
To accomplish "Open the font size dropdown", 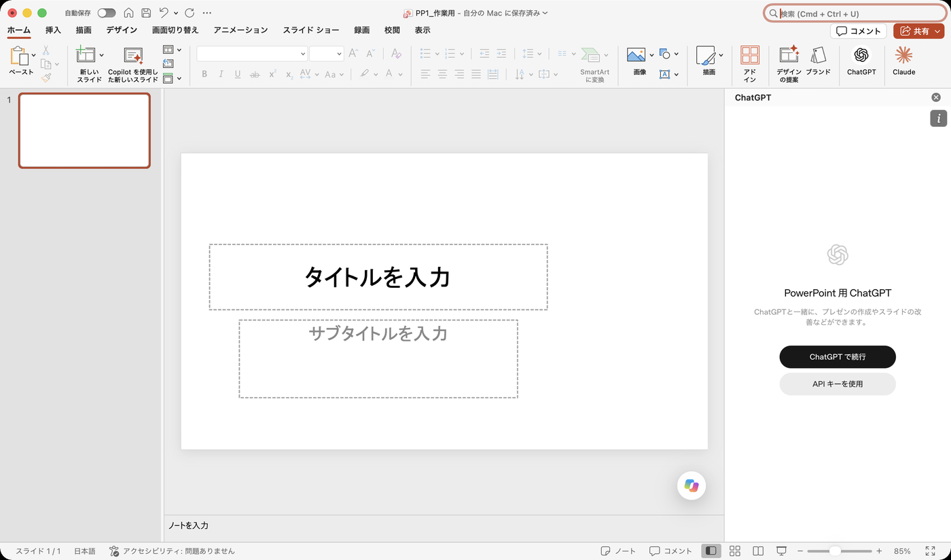I will tap(340, 54).
